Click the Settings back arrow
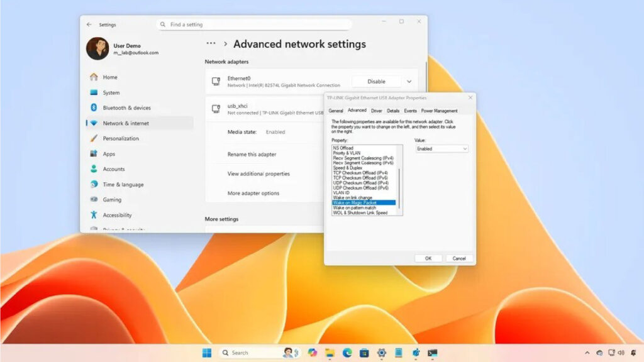Screen dimensions: 644x362 pos(89,25)
